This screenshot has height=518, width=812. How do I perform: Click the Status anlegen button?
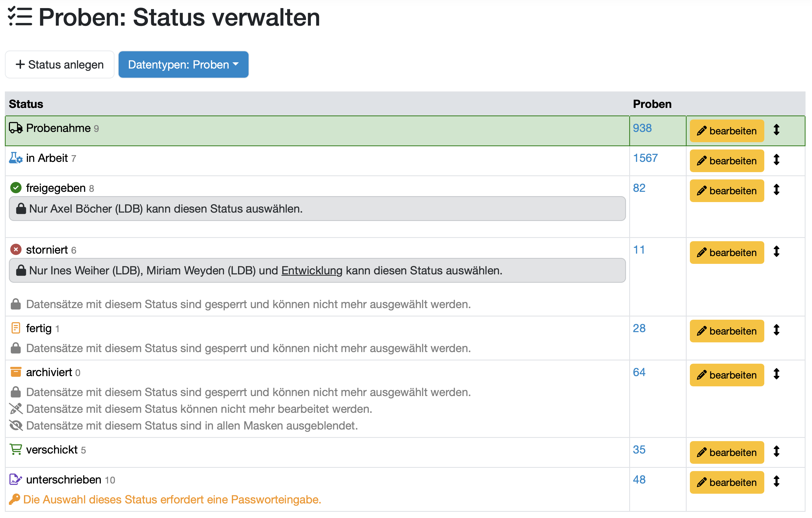60,64
